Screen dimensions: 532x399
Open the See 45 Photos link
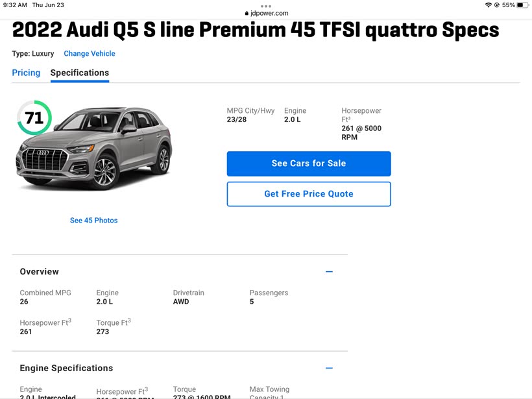tap(94, 221)
